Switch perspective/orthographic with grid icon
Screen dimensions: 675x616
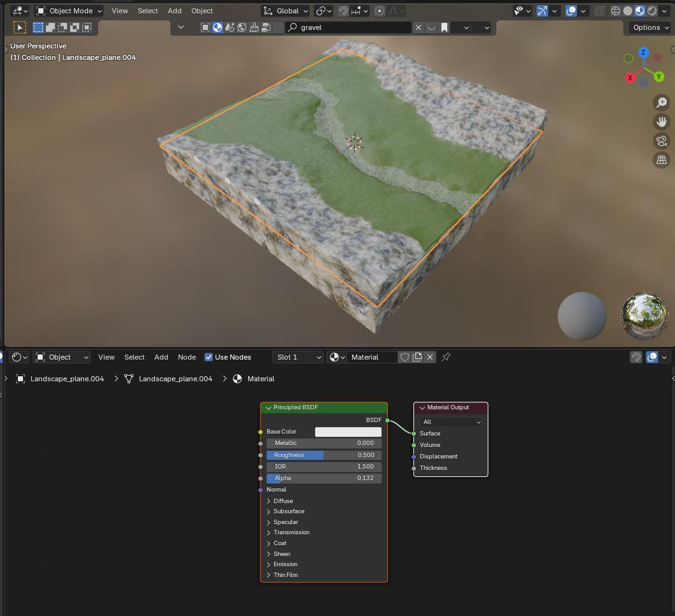tap(661, 160)
